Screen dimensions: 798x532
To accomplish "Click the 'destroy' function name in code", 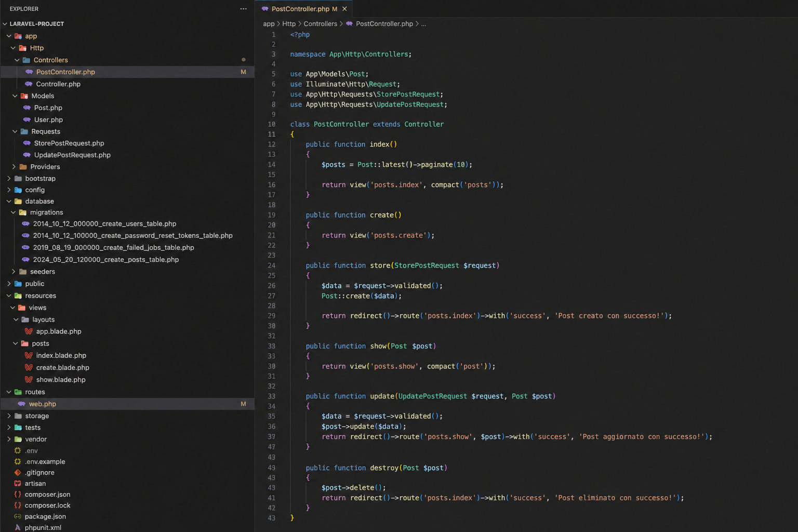I will [x=384, y=468].
